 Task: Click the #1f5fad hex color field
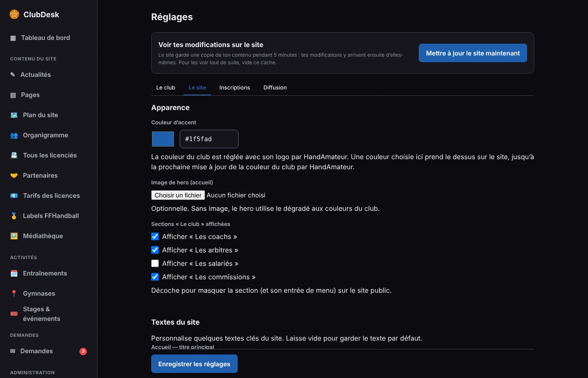pyautogui.click(x=209, y=139)
